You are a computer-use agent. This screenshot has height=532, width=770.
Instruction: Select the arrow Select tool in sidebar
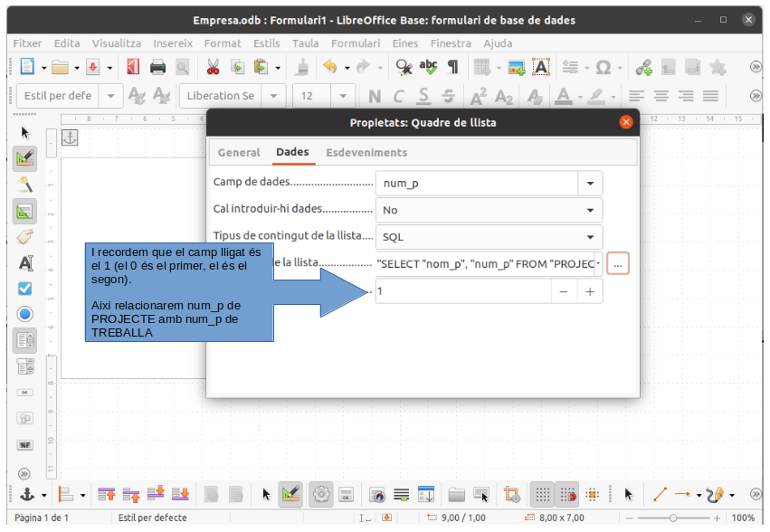tap(25, 133)
